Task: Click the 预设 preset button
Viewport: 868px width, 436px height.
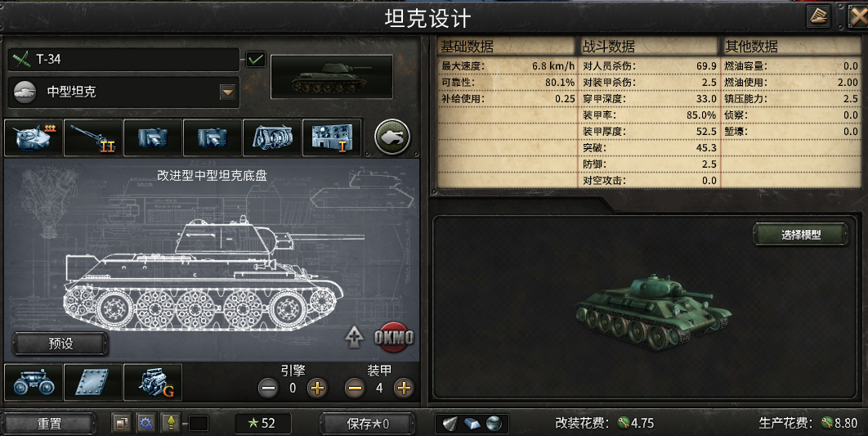Action: [60, 344]
